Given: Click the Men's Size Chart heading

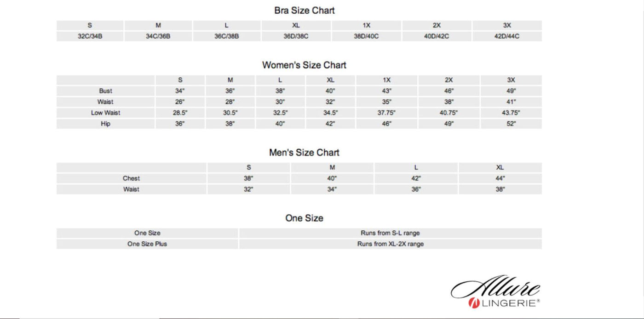Looking at the screenshot, I should tap(304, 152).
